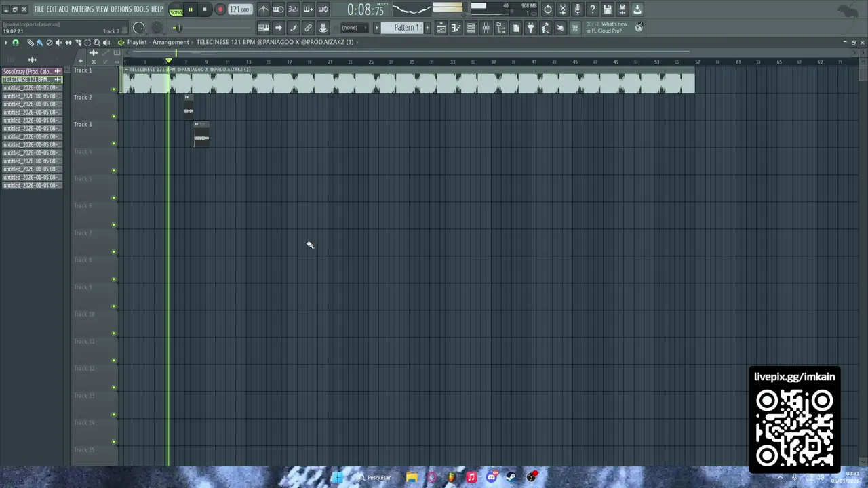Select SosoCrazy (Prod. Celo clip in picker

click(32, 71)
